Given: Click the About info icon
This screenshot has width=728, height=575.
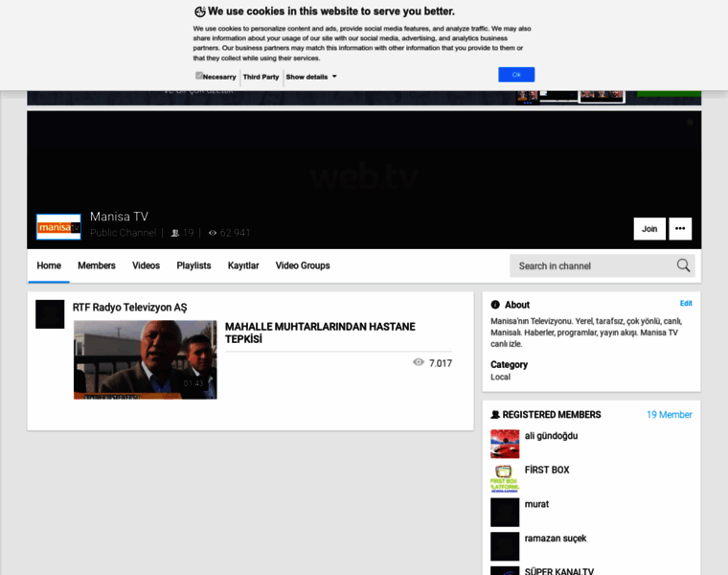Looking at the screenshot, I should coord(495,305).
